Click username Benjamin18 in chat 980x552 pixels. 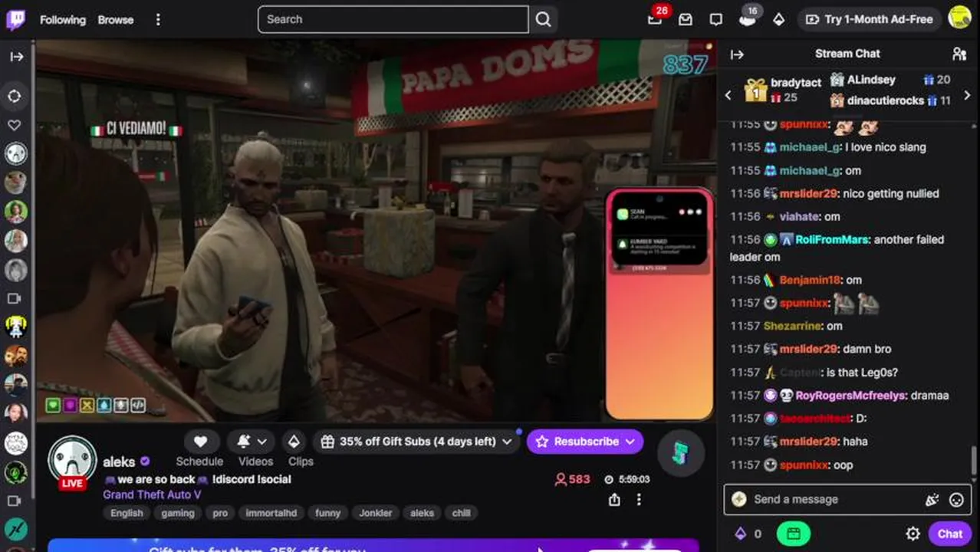(x=811, y=280)
